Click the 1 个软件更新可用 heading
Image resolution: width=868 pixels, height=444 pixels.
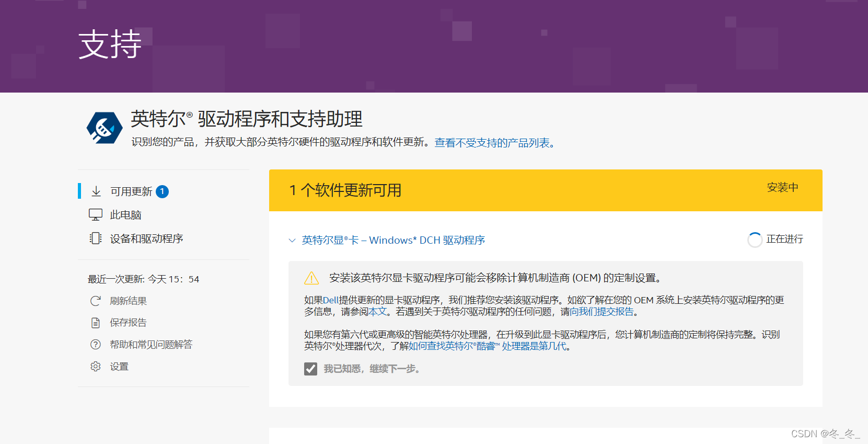[345, 190]
